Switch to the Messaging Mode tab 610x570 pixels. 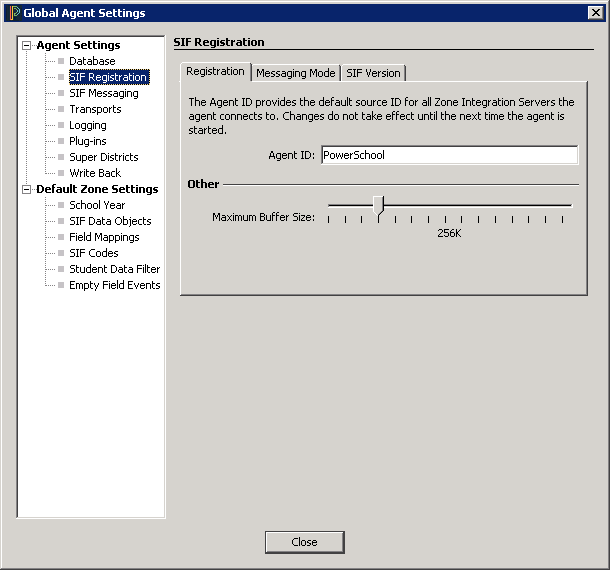pos(295,73)
